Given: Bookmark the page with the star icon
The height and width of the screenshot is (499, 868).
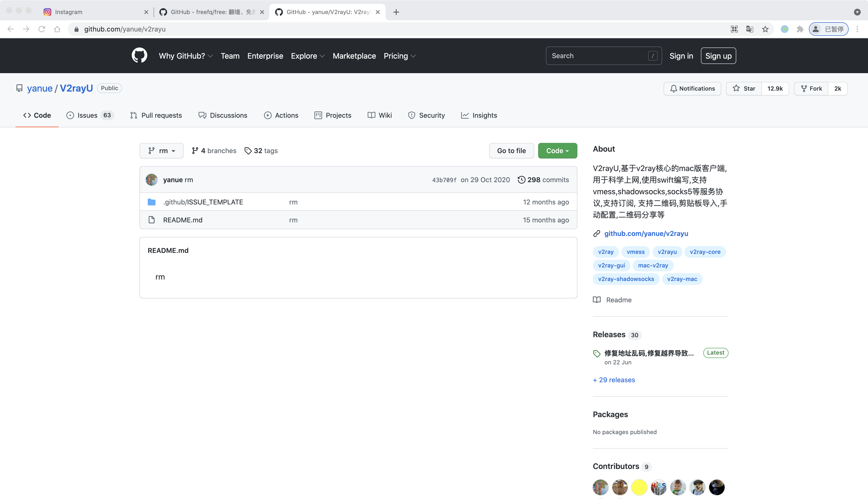Looking at the screenshot, I should [x=765, y=29].
